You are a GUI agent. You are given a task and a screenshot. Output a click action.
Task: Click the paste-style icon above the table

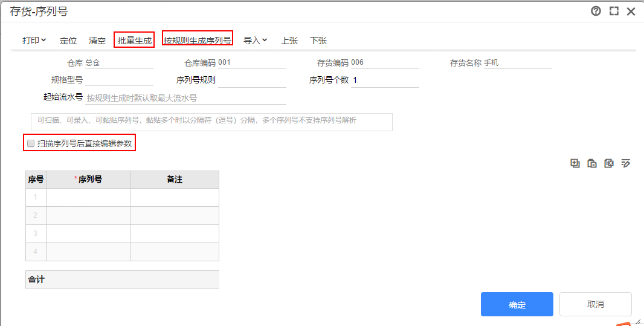click(x=592, y=163)
